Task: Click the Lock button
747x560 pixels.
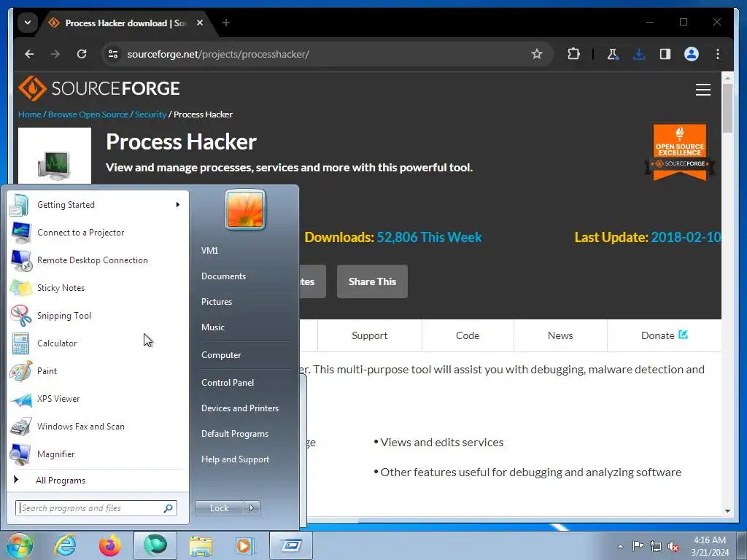Action: pos(219,508)
